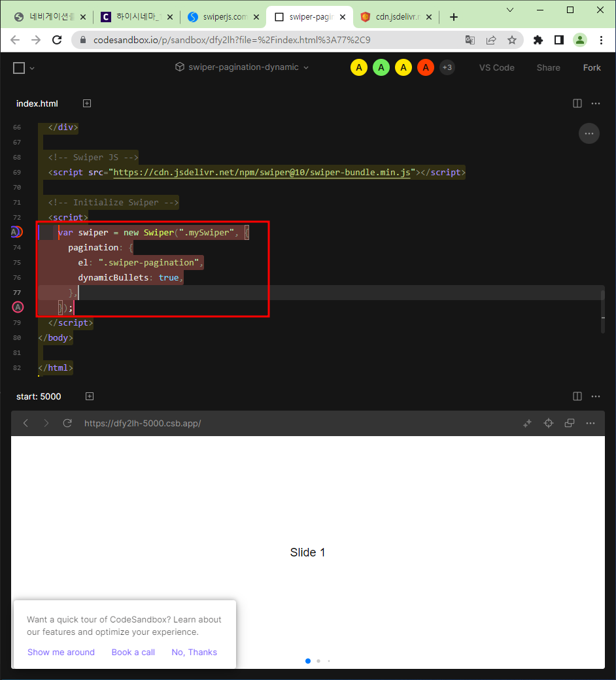Open swiper-pagination-dynamic project title dropdown
Image resolution: width=616 pixels, height=680 pixels.
(x=242, y=67)
